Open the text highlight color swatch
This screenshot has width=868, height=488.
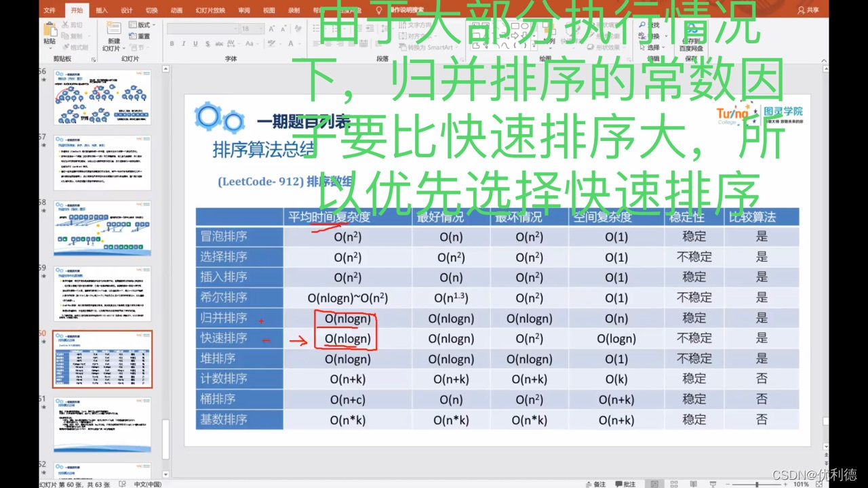coord(271,43)
